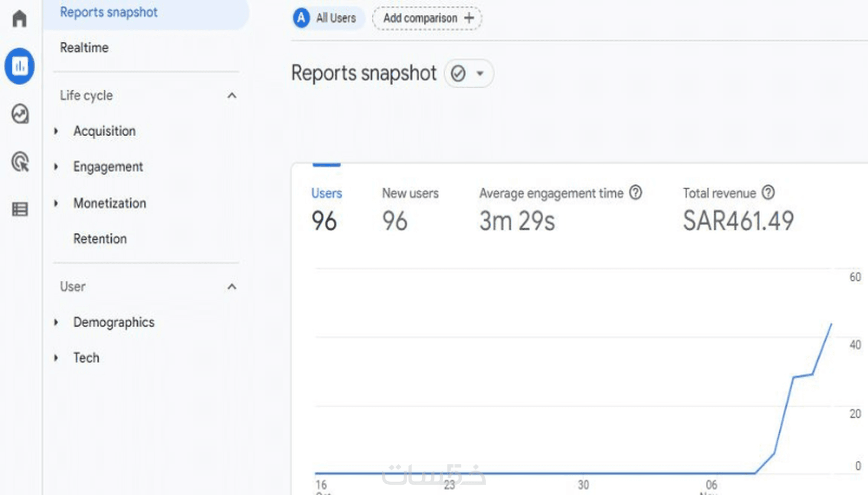Select the Users metric tab
The width and height of the screenshot is (868, 495).
coord(326,194)
